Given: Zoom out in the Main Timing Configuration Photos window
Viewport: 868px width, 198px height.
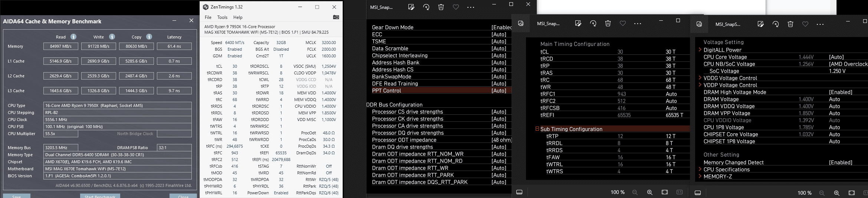Looking at the screenshot, I should [x=635, y=192].
